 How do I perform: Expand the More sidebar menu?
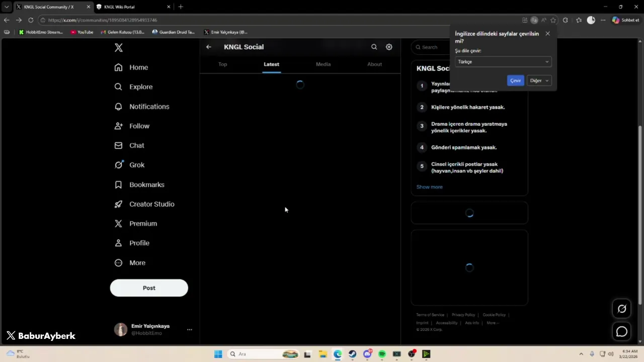[130, 262]
